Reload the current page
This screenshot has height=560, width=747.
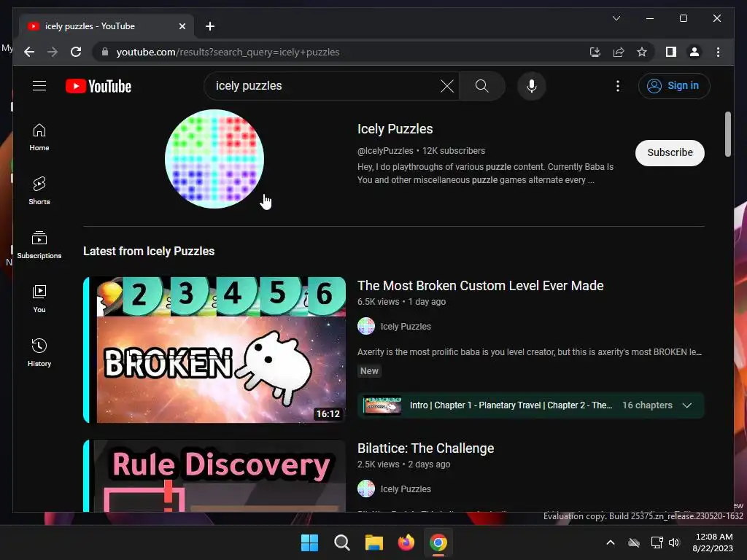pos(76,52)
